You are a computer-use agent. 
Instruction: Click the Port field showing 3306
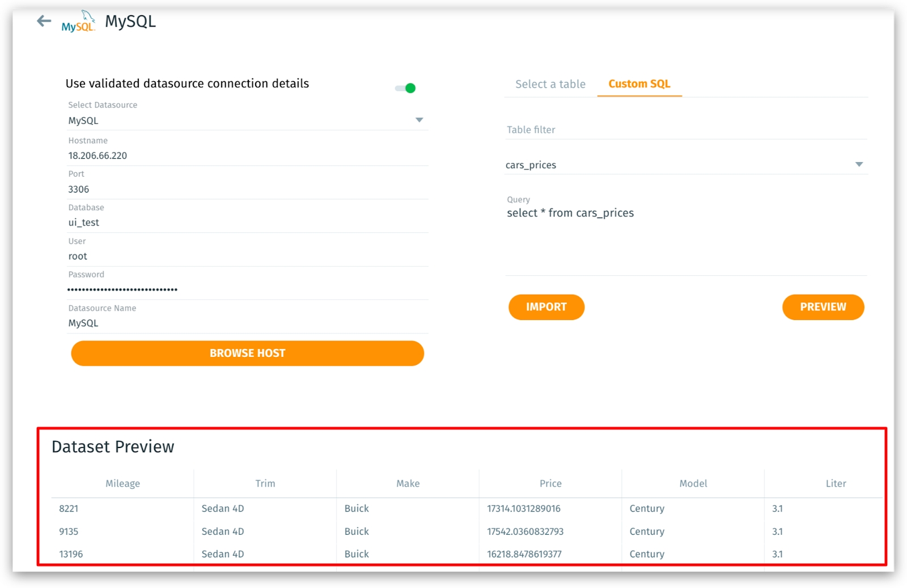click(247, 189)
